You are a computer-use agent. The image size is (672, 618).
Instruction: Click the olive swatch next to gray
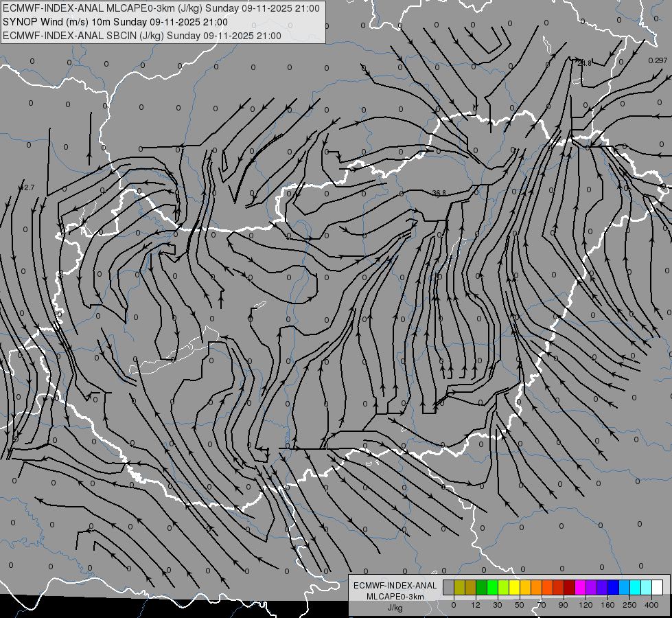459,587
